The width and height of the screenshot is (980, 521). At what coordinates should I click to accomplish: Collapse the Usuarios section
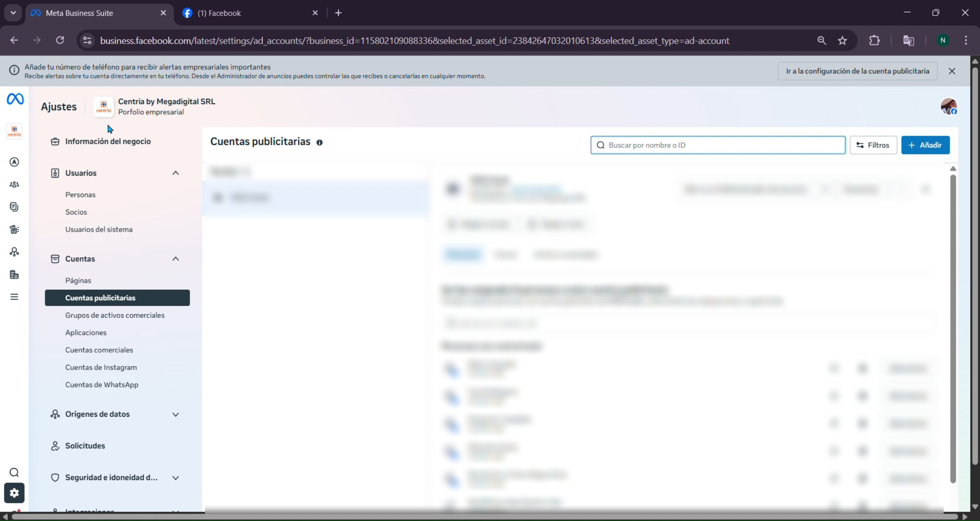pyautogui.click(x=176, y=173)
